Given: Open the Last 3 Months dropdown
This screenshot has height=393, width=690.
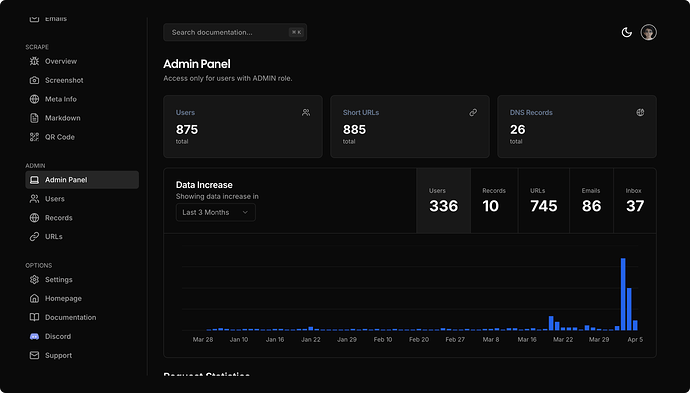Looking at the screenshot, I should pyautogui.click(x=216, y=212).
